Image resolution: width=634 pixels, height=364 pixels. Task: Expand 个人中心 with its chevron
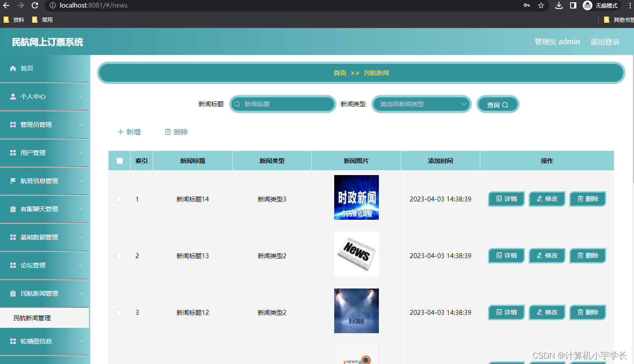pyautogui.click(x=81, y=96)
